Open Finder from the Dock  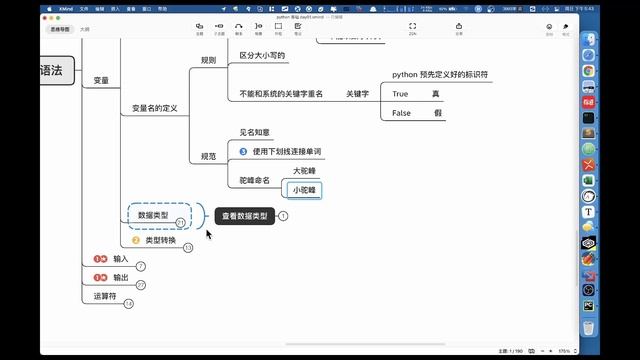[588, 40]
